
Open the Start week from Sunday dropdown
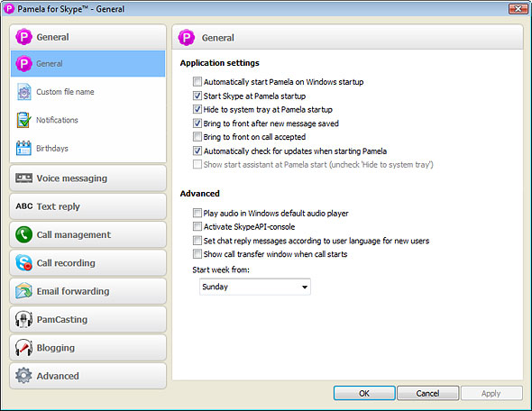[x=255, y=287]
